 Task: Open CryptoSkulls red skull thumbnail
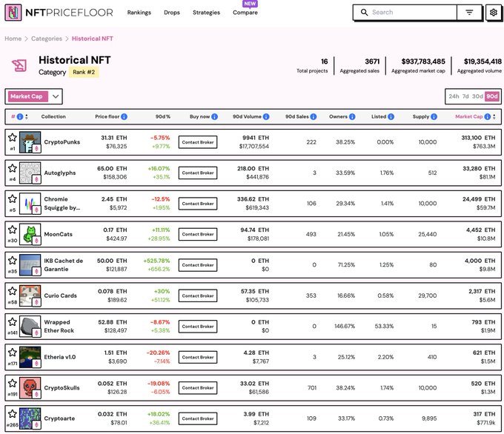coord(30,388)
